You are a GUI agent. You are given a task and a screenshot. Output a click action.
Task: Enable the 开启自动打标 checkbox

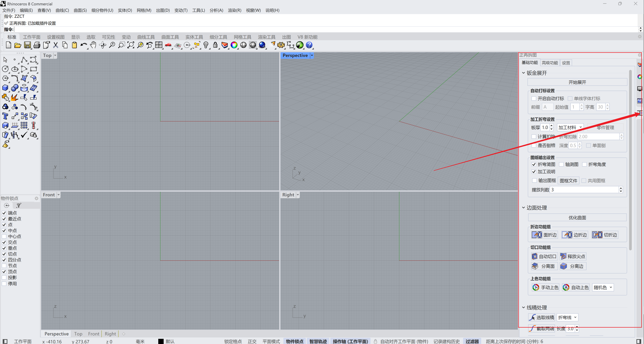[x=534, y=98]
